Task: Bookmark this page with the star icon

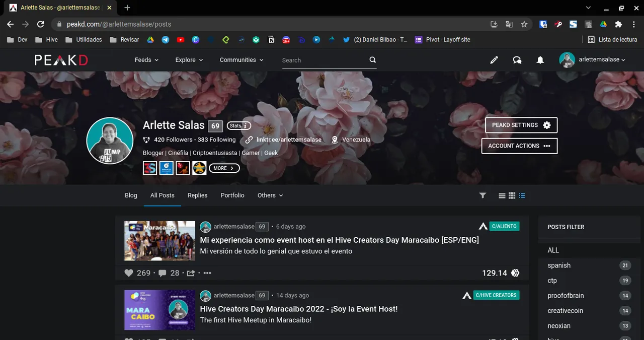Action: [524, 24]
